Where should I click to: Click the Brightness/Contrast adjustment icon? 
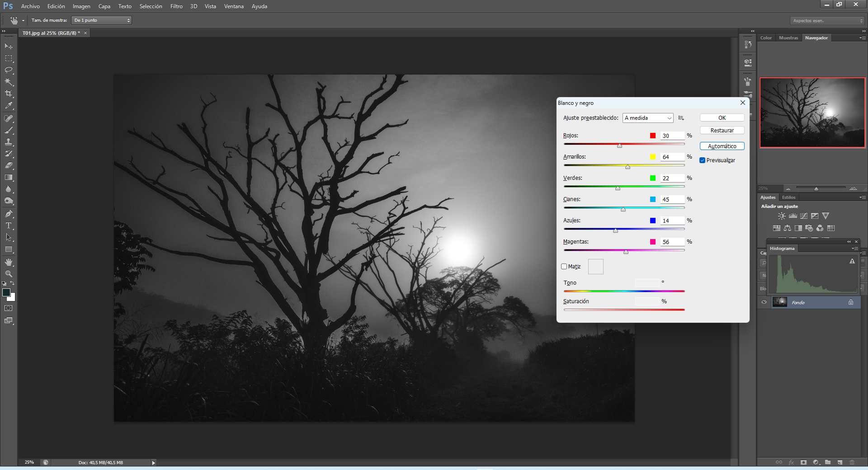(782, 216)
